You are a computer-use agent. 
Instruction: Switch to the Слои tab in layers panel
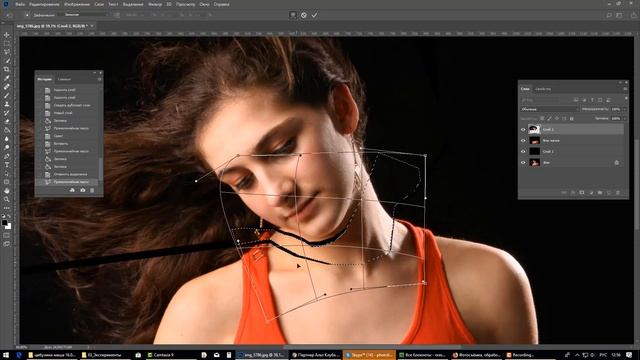pyautogui.click(x=525, y=89)
